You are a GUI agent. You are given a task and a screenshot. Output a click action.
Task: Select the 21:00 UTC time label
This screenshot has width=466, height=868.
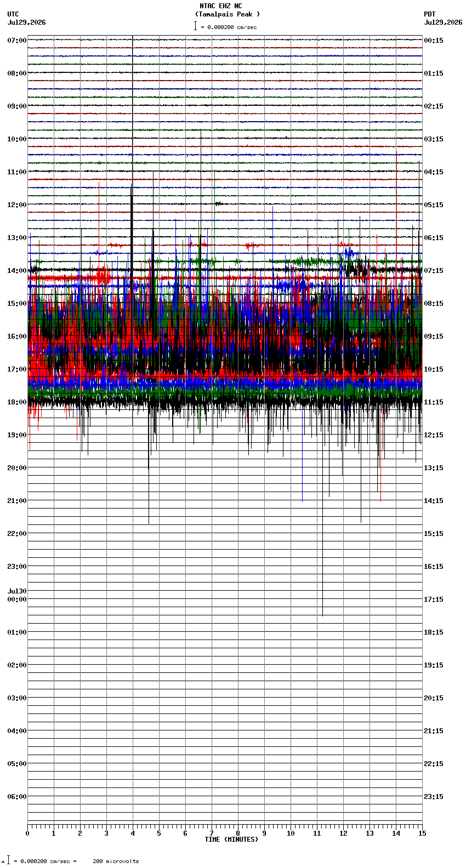click(17, 501)
